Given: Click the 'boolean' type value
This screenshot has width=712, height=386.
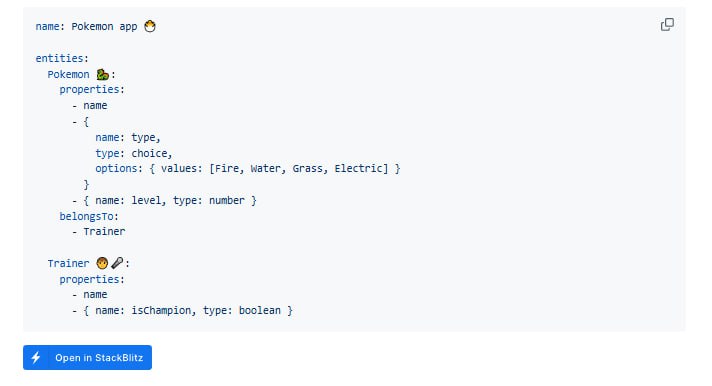Looking at the screenshot, I should point(259,311).
